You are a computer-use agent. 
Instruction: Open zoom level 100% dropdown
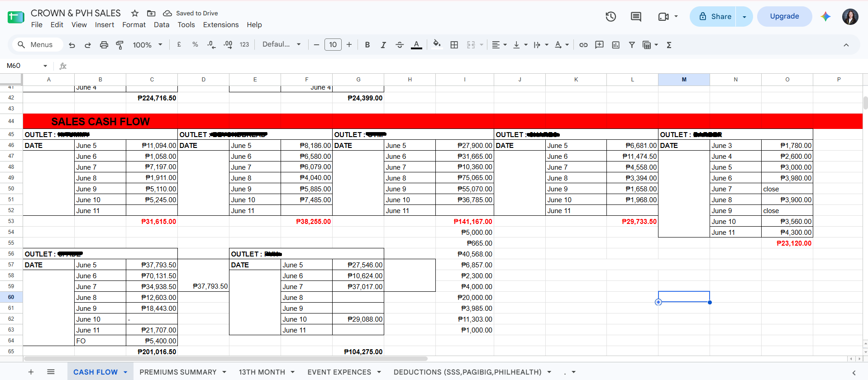click(148, 45)
